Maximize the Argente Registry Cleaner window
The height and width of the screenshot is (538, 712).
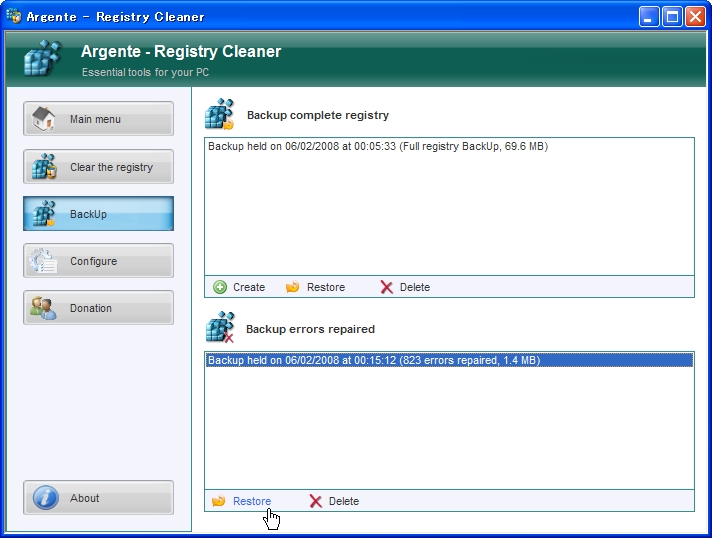[672, 17]
